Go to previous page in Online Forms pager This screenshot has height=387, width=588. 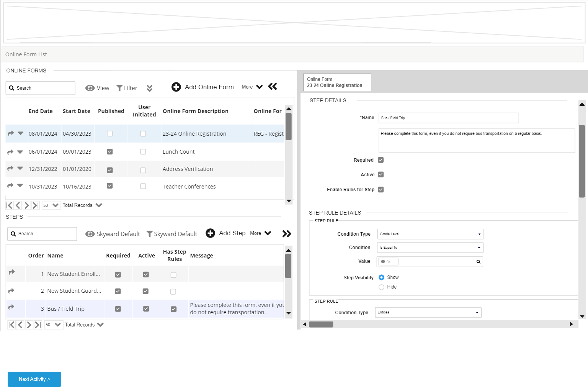(18, 205)
